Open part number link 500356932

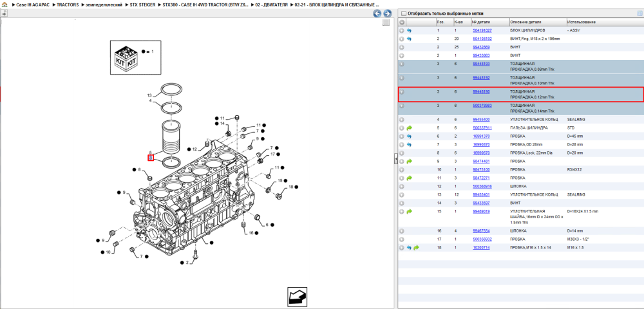point(482,239)
